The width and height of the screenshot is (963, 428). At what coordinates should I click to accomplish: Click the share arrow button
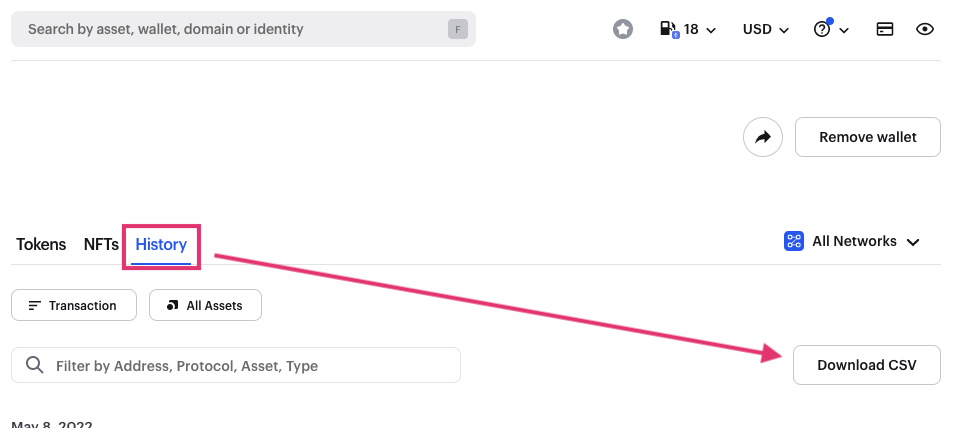click(763, 137)
